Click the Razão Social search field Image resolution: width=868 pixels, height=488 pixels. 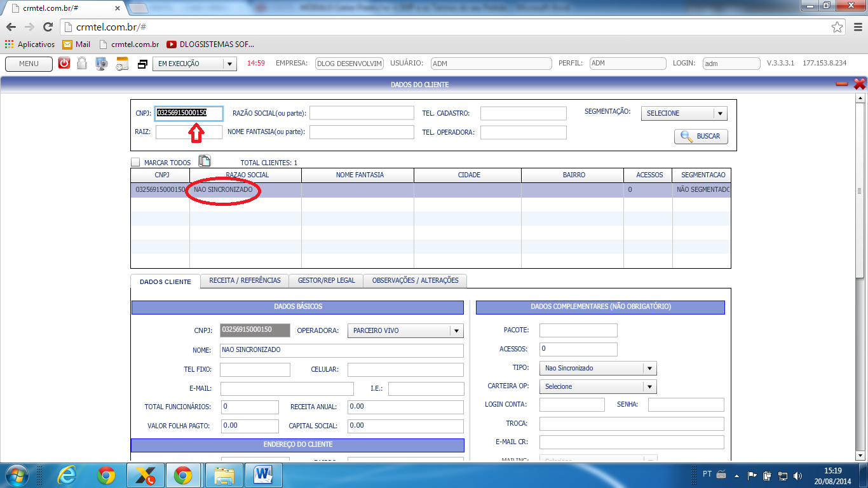coord(362,113)
